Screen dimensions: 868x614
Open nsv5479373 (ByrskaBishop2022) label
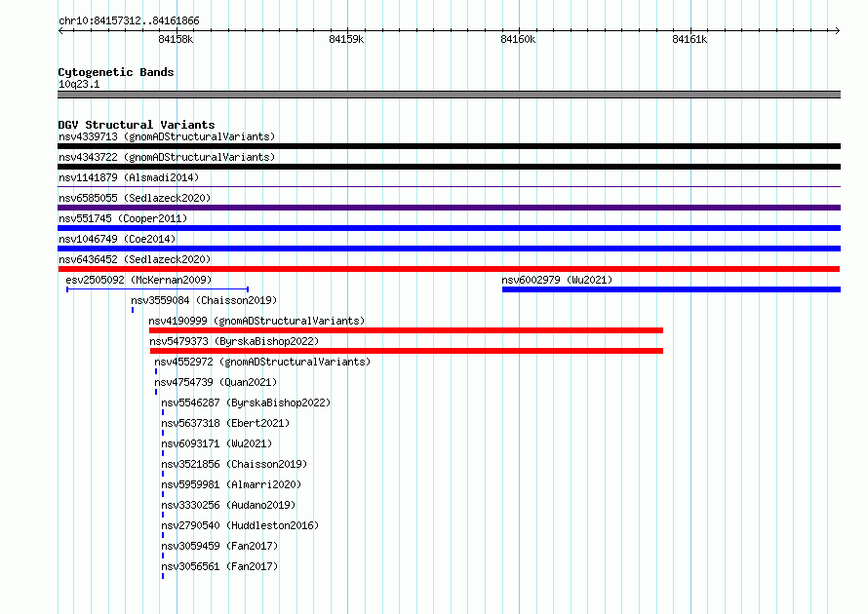[234, 341]
